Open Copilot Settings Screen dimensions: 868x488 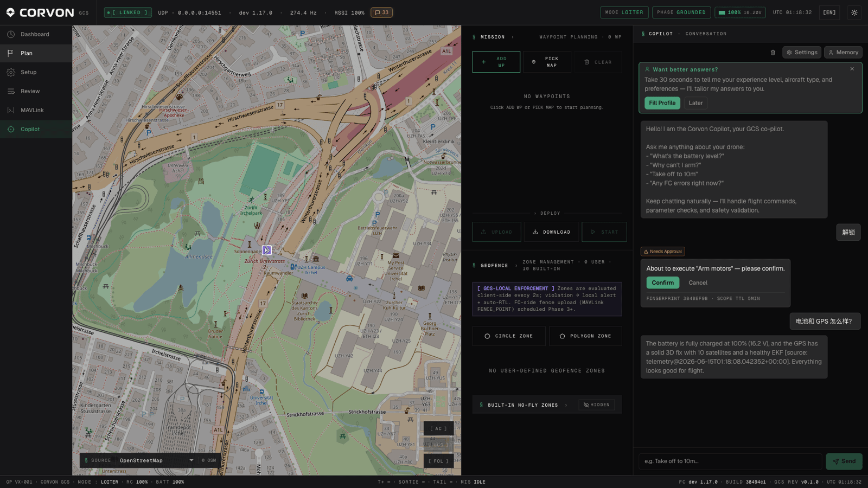[x=802, y=53]
